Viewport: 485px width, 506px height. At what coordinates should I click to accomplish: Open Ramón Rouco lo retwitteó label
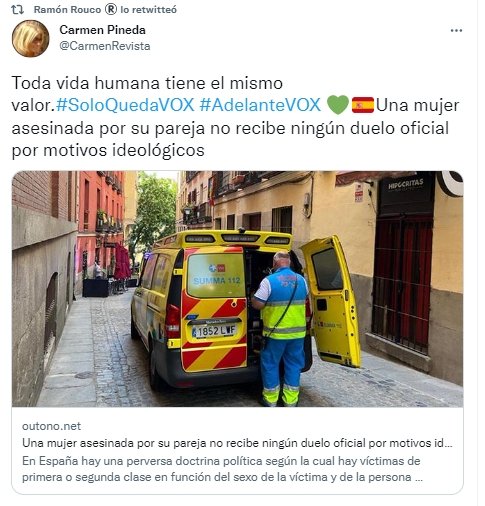click(x=105, y=10)
